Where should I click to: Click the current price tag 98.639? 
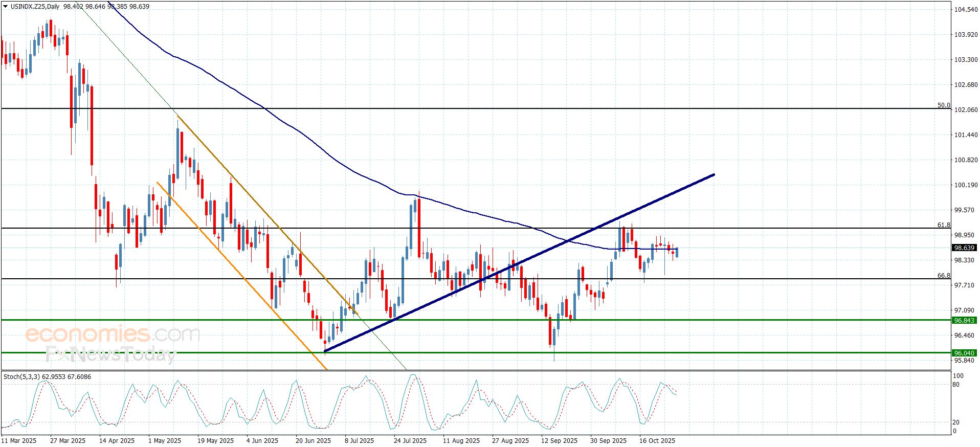coord(964,248)
